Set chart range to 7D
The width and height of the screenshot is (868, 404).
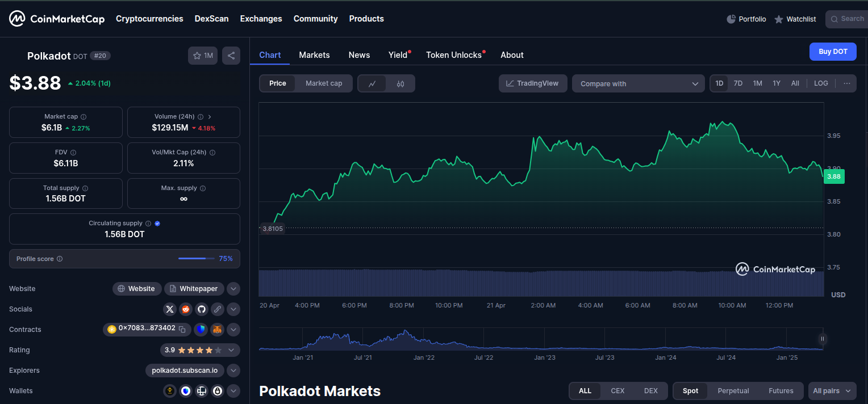point(738,83)
